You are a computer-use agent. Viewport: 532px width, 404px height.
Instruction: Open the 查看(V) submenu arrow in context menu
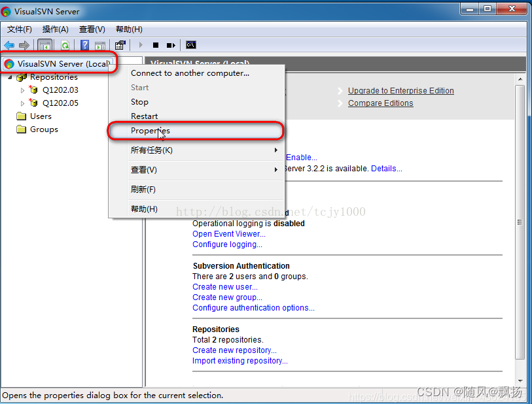[276, 169]
